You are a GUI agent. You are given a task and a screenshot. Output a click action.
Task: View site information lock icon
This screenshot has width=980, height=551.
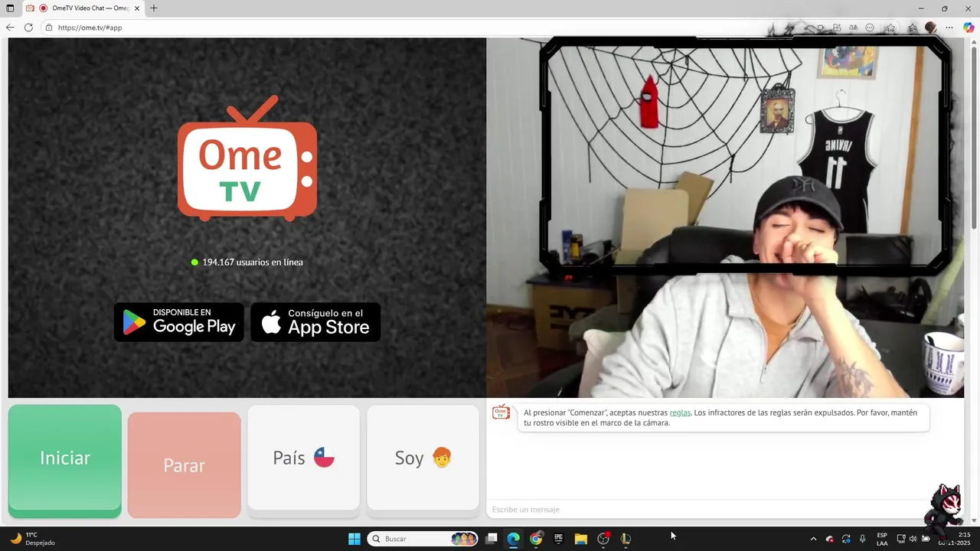(49, 28)
